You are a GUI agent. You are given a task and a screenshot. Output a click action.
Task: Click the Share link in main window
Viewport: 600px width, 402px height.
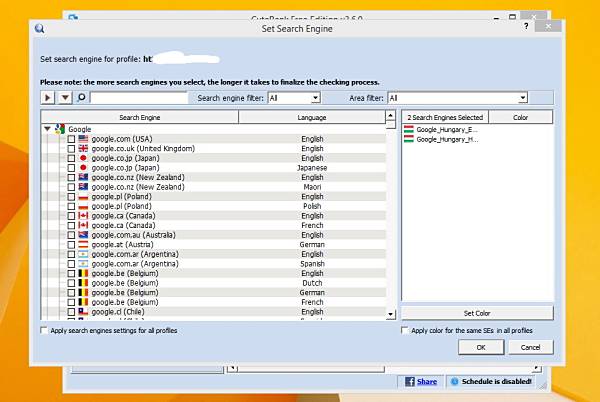(427, 381)
